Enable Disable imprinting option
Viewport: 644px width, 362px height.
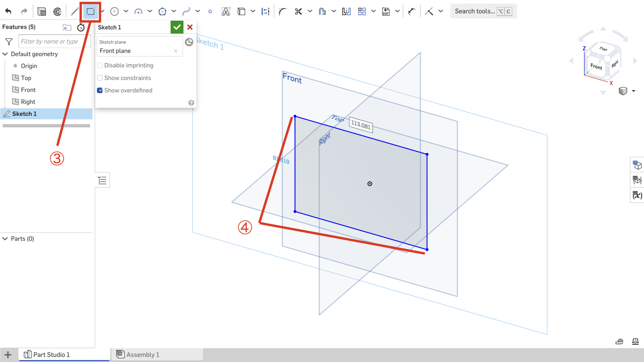point(100,65)
